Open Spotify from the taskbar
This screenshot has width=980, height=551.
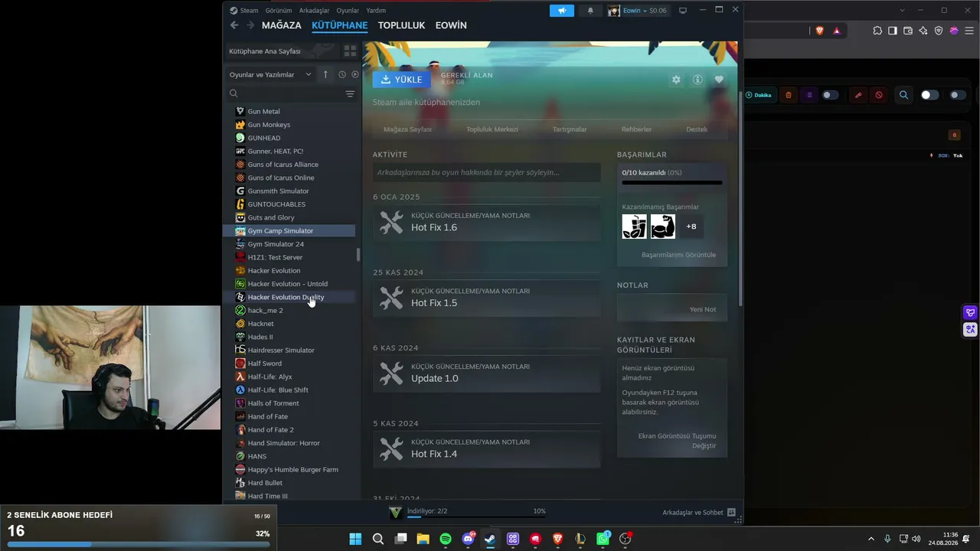pos(446,539)
